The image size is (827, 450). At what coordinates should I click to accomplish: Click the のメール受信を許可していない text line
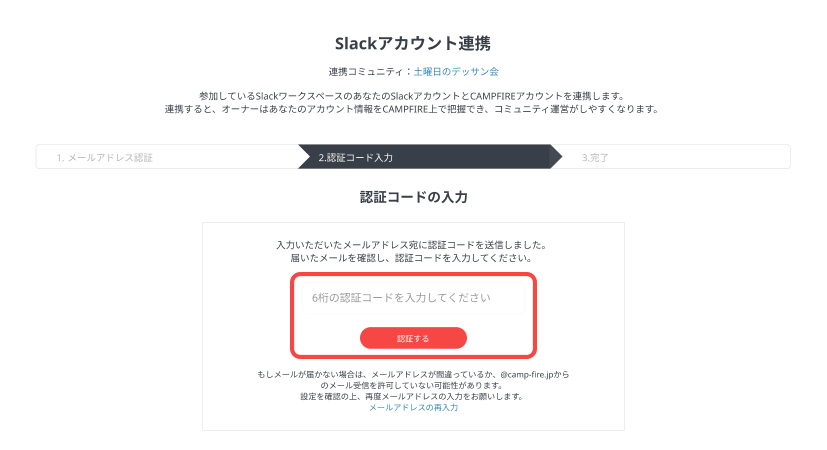pyautogui.click(x=412, y=385)
